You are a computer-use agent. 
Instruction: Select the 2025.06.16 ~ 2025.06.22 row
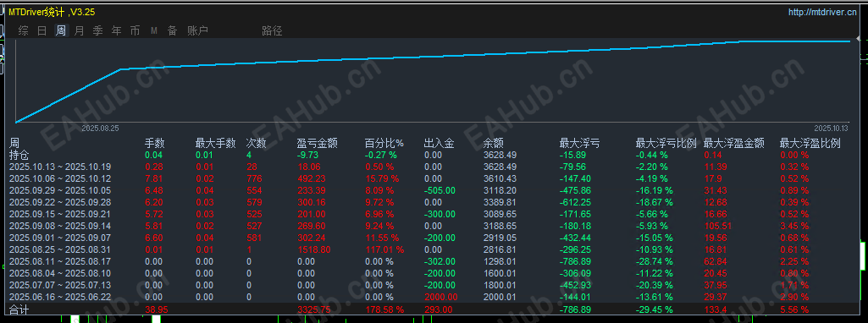434,297
